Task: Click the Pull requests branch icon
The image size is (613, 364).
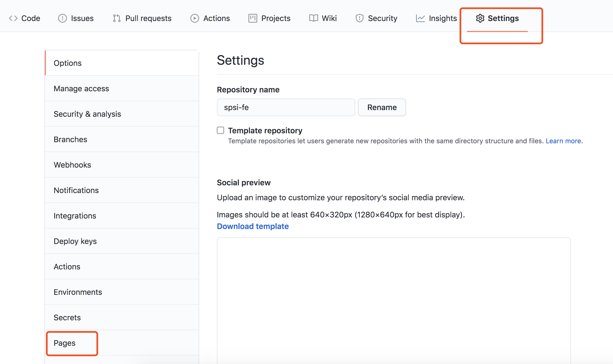Action: [x=117, y=18]
